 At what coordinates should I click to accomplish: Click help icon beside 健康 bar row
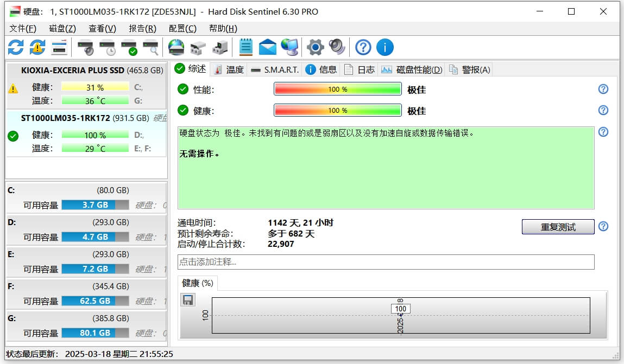[603, 110]
